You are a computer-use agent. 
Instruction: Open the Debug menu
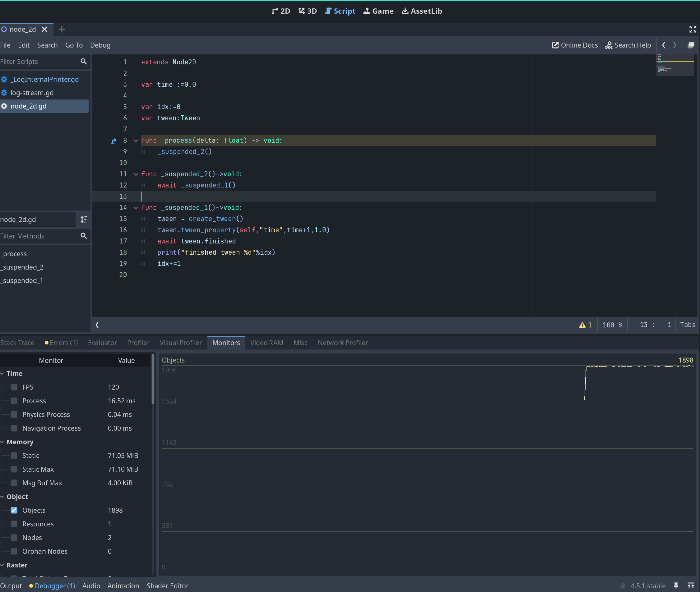(x=100, y=45)
